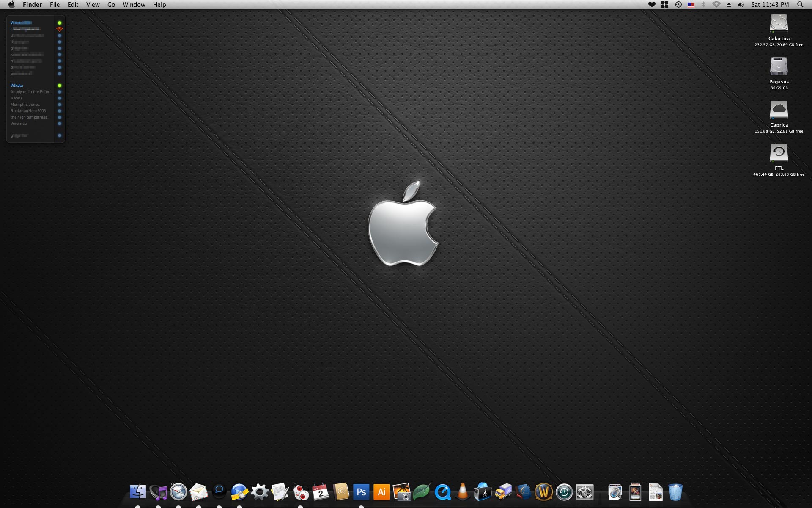Viewport: 812px width, 508px height.
Task: Open World of Warcraft from the Dock
Action: tap(544, 492)
